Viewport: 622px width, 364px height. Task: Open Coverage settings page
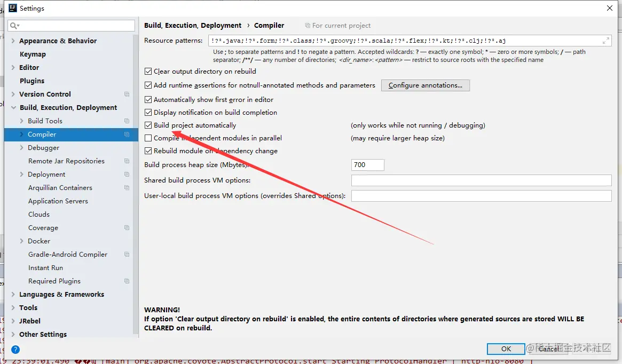pyautogui.click(x=43, y=227)
